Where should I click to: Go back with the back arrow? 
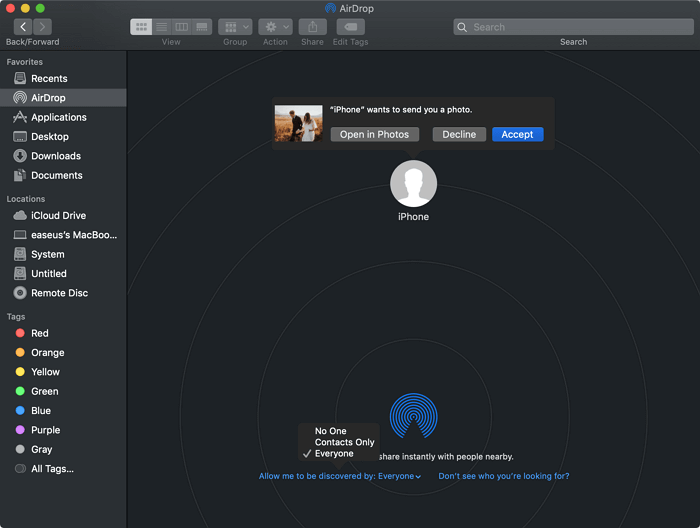23,27
